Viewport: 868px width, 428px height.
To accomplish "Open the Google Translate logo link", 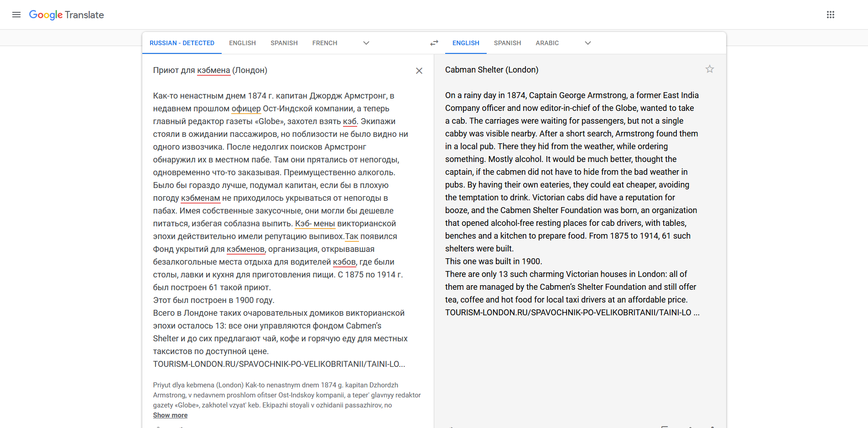I will [67, 15].
